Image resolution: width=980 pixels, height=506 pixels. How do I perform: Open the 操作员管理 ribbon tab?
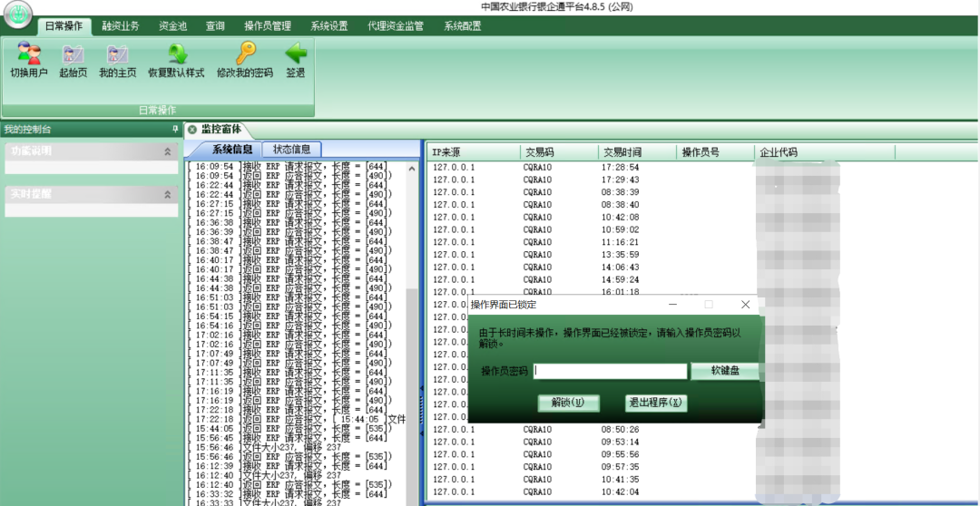[268, 26]
